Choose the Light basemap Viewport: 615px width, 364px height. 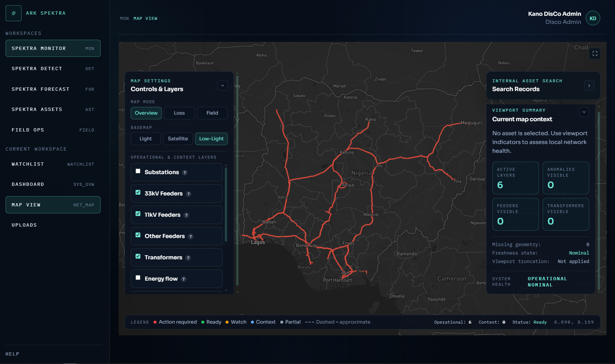click(146, 139)
